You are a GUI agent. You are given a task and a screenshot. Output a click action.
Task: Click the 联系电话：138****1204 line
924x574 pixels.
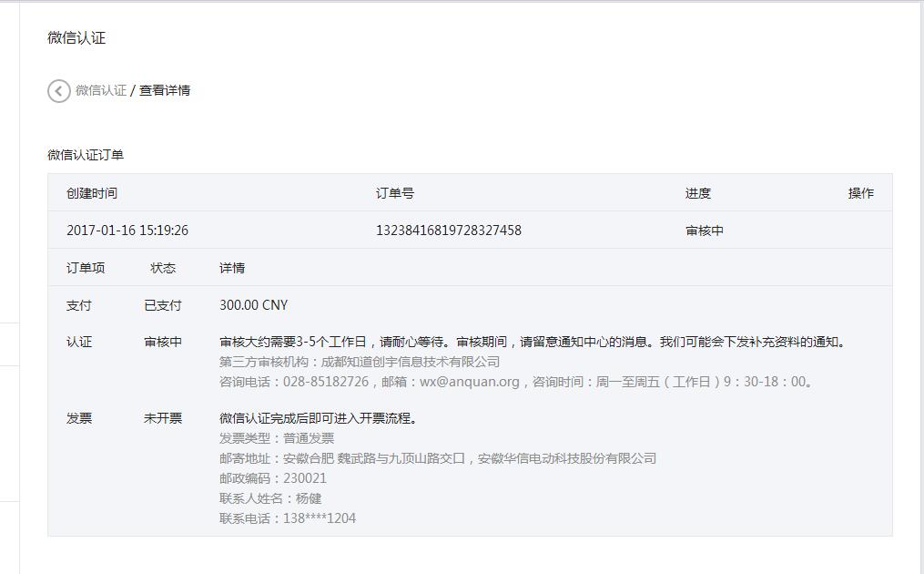[x=288, y=518]
